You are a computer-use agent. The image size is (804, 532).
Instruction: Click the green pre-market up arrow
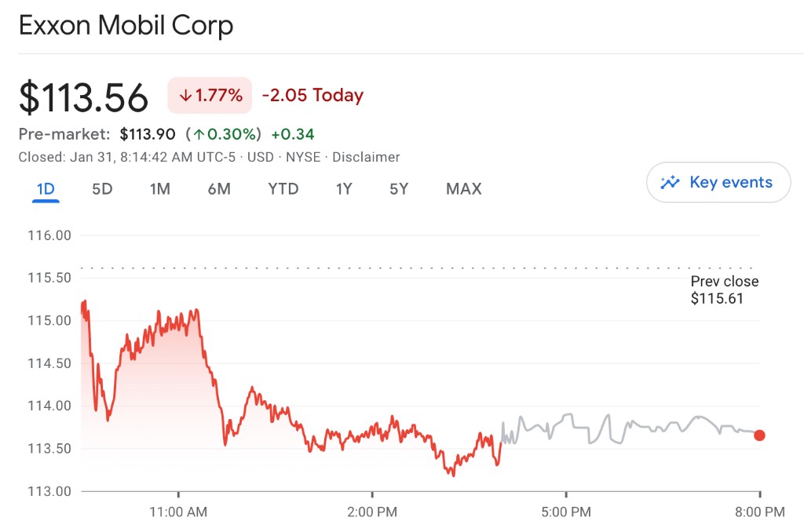click(x=199, y=134)
